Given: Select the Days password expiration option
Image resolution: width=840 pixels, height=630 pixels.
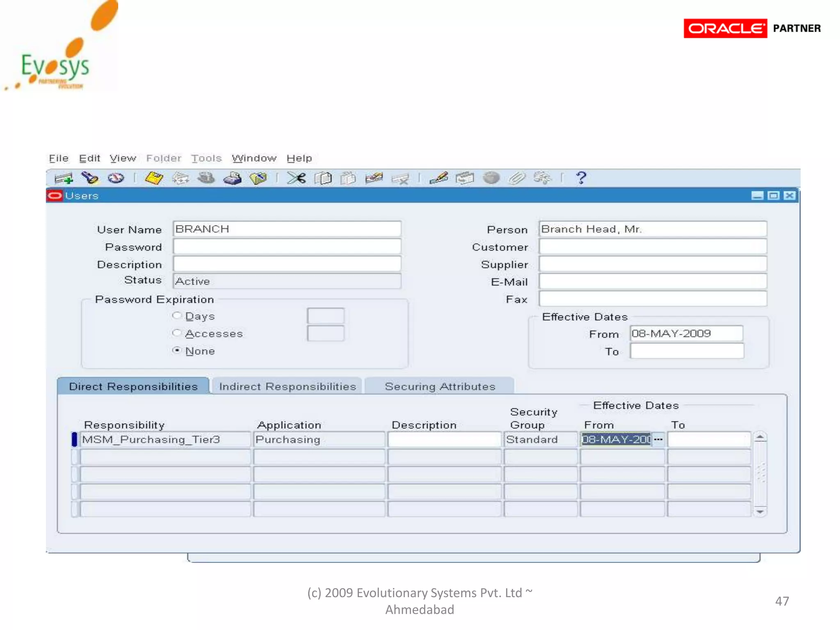Looking at the screenshot, I should click(177, 315).
